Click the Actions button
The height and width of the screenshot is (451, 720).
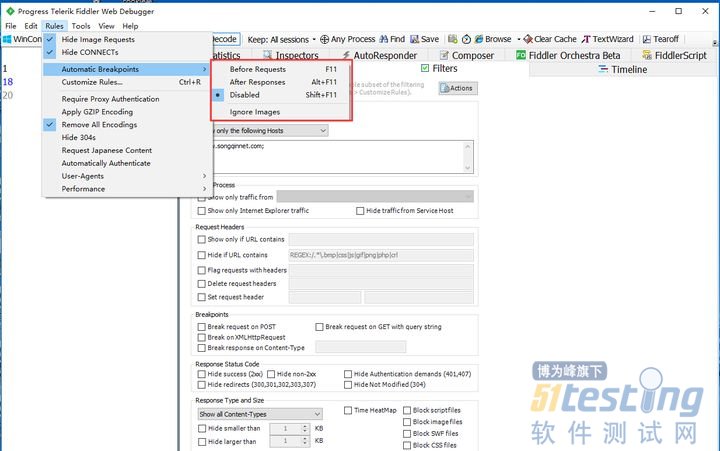pyautogui.click(x=458, y=88)
